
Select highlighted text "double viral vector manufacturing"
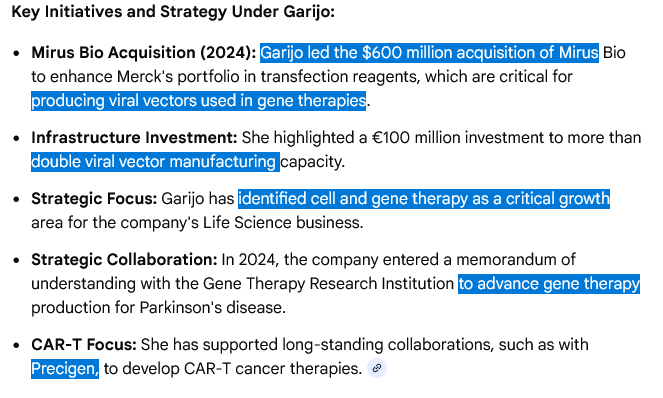(x=155, y=162)
